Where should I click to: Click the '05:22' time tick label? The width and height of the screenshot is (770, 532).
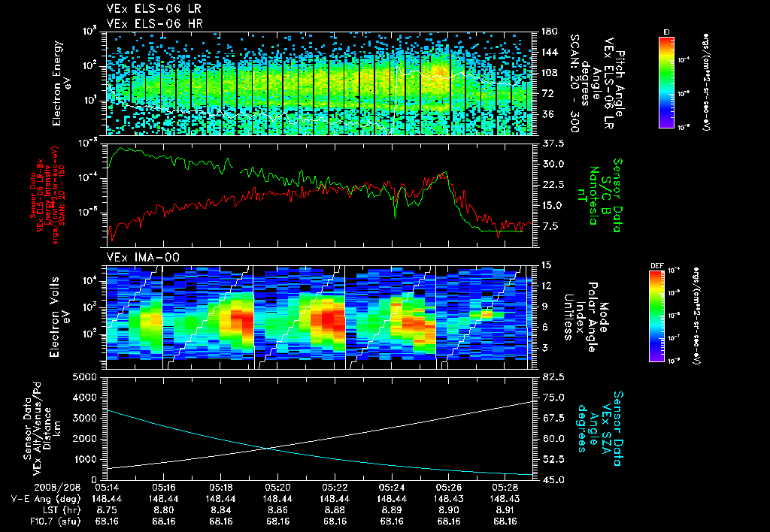pos(335,488)
